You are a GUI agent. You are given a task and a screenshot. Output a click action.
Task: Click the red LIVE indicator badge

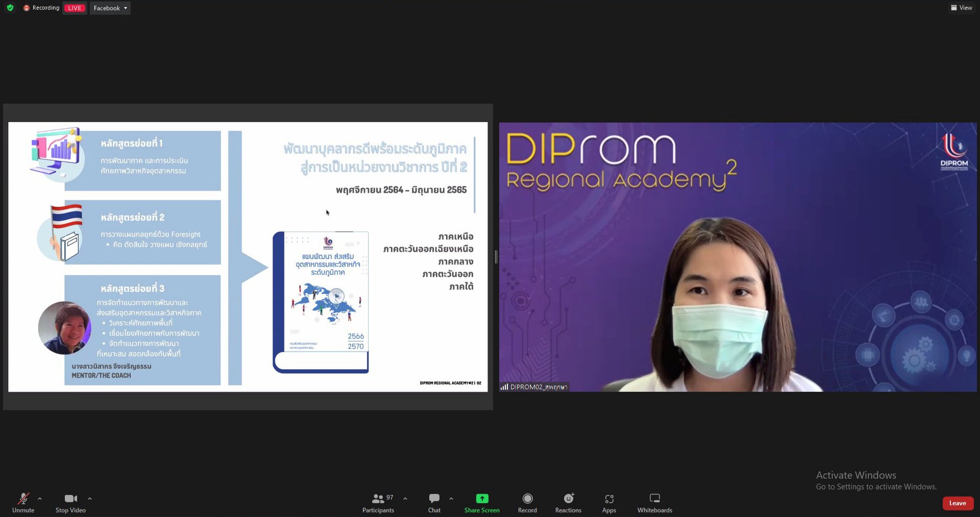pos(75,8)
